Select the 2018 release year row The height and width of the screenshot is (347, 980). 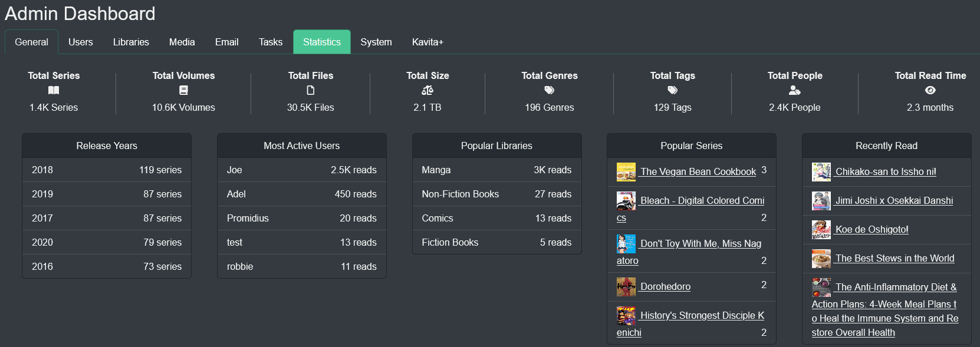coord(107,170)
